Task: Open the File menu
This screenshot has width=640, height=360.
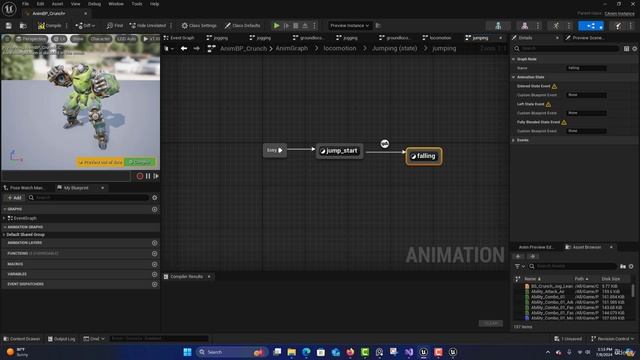Action: pos(25,4)
